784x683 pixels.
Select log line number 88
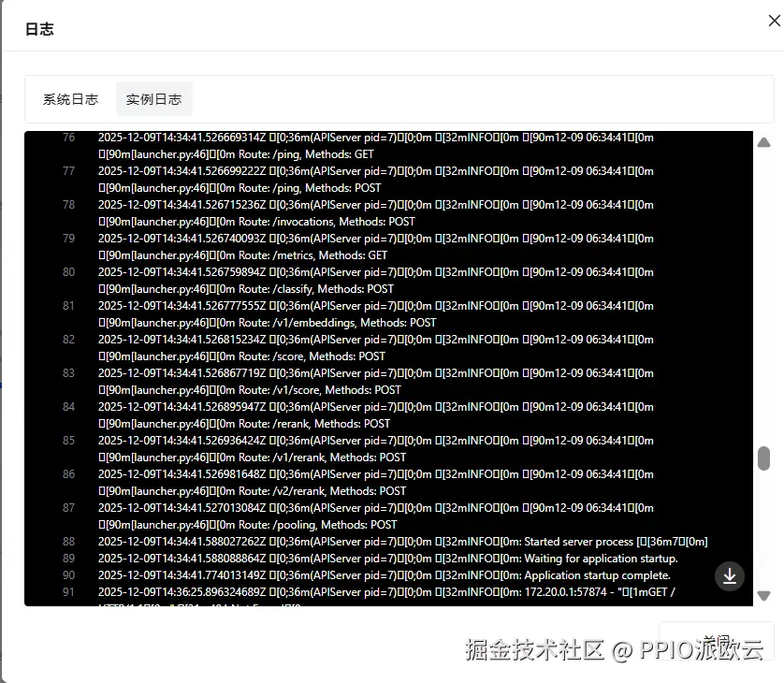(x=68, y=542)
